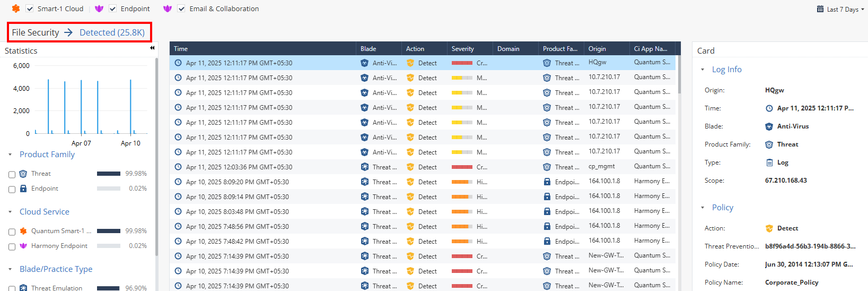Toggle the Email & Collaboration checkbox
The width and height of the screenshot is (868, 291).
tap(181, 8)
